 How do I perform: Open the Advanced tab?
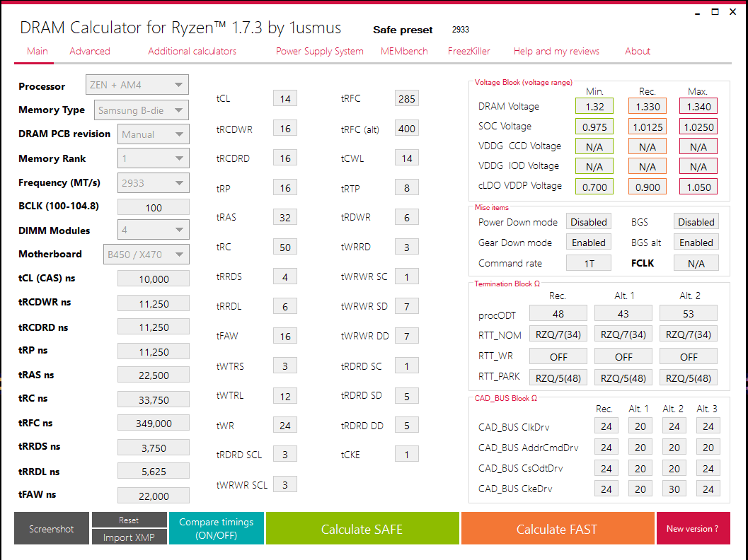coord(90,51)
